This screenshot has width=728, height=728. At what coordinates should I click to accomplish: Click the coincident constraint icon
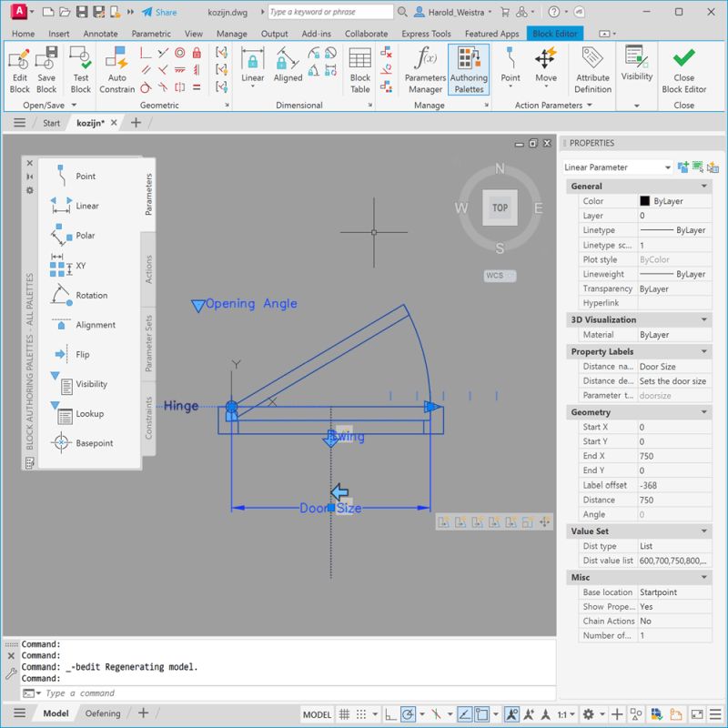[145, 53]
